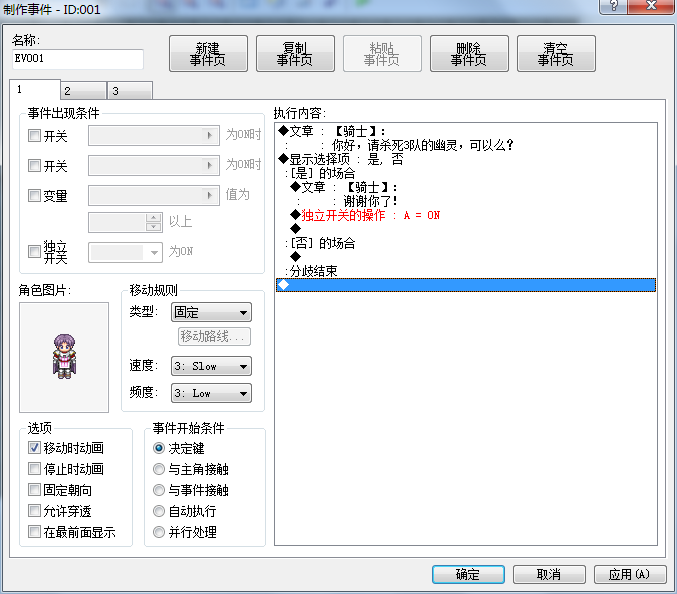Open the 变量 selector arrow
The height and width of the screenshot is (594, 677).
click(x=210, y=195)
